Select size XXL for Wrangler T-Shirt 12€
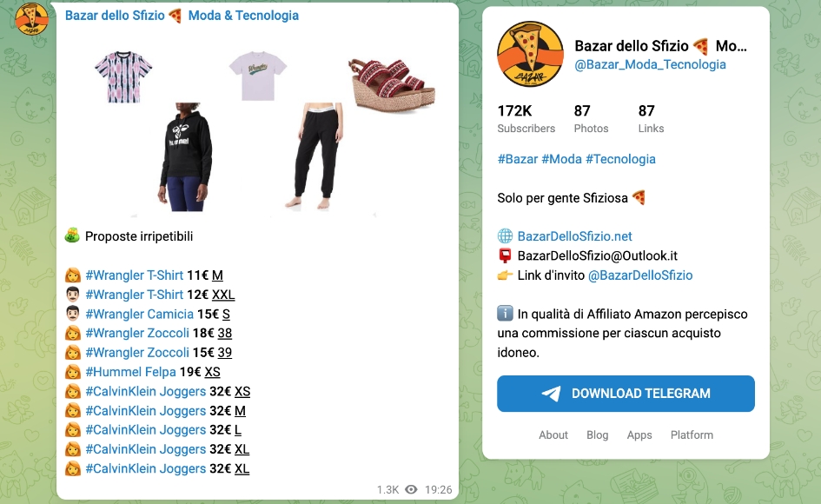The height and width of the screenshot is (504, 821). coord(223,295)
